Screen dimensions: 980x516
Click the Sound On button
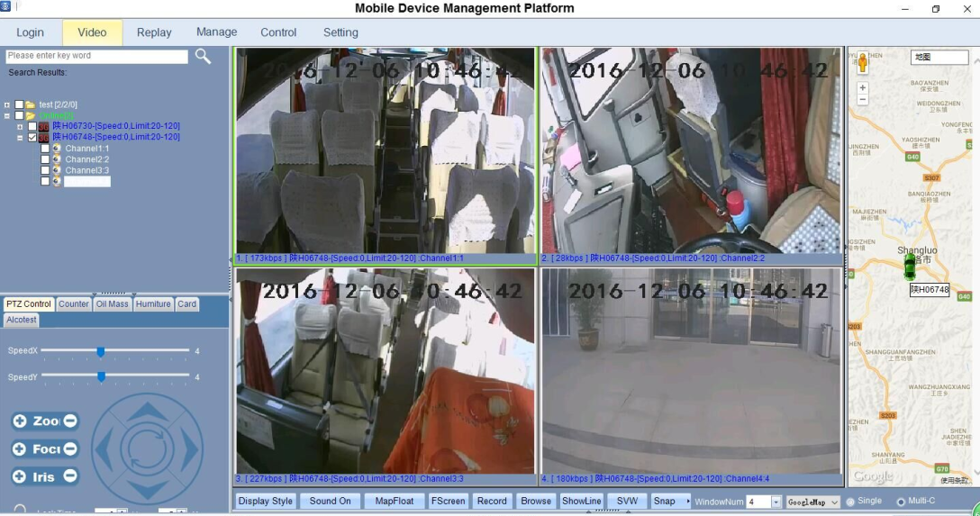(x=330, y=502)
